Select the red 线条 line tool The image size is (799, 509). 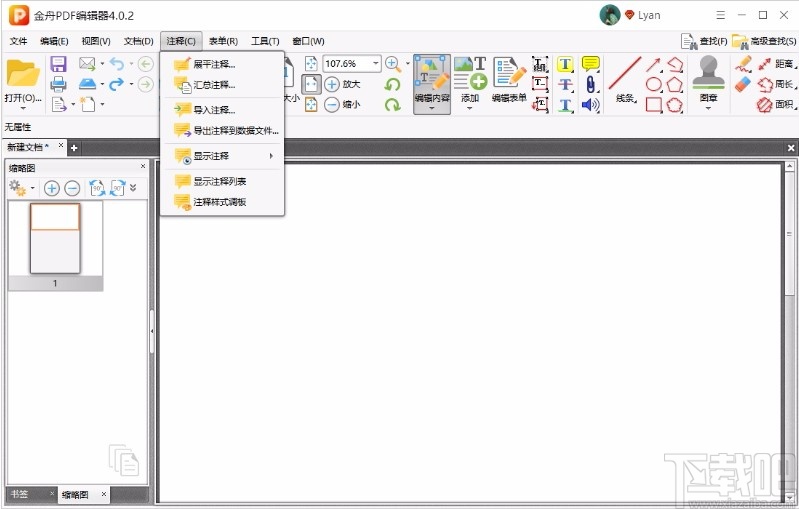tap(625, 80)
